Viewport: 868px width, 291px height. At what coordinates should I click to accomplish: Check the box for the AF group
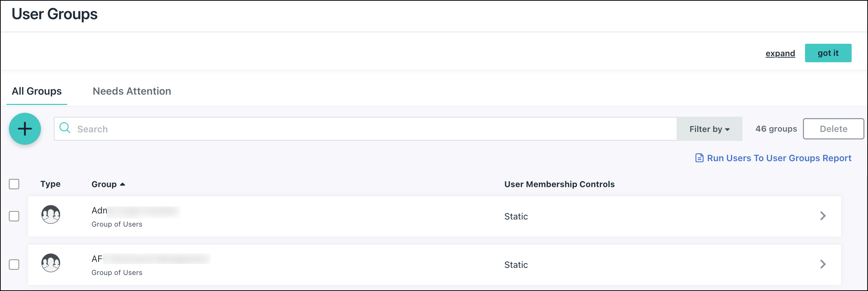click(14, 265)
